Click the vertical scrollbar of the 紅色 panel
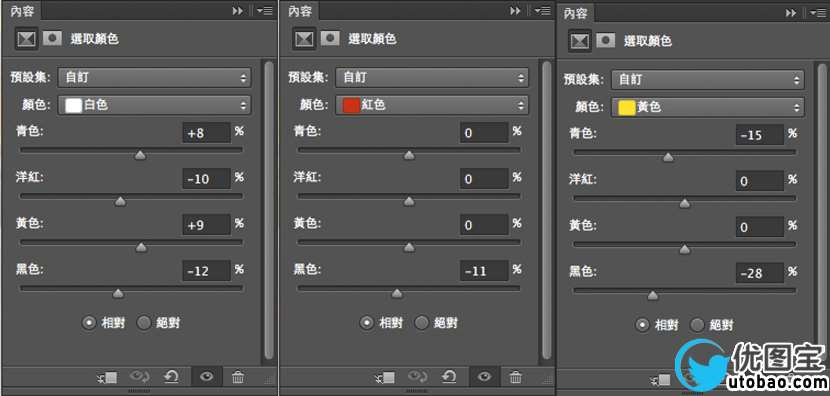The image size is (830, 396). (x=547, y=210)
